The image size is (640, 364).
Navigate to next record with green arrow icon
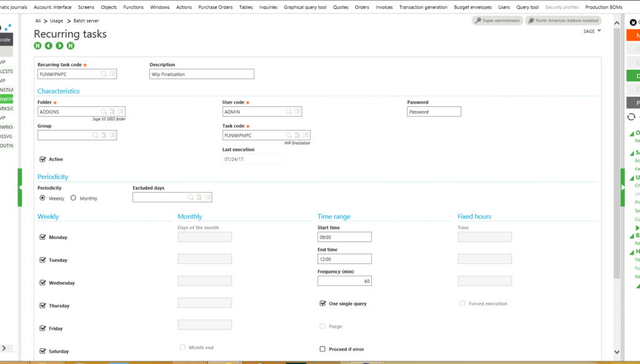click(59, 45)
